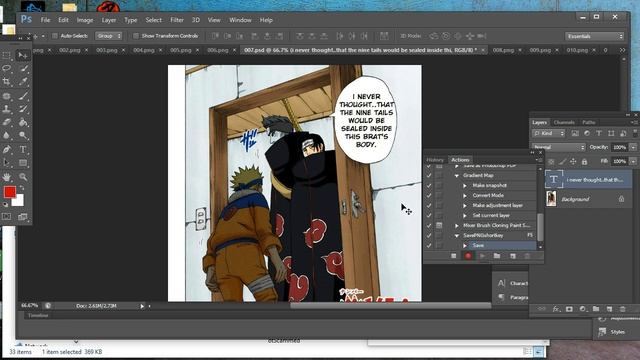Open the Opacity slider dropdown arrow

pos(633,147)
